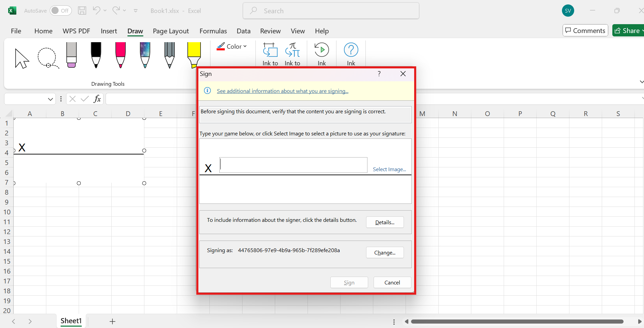Click the Sign button

(349, 282)
